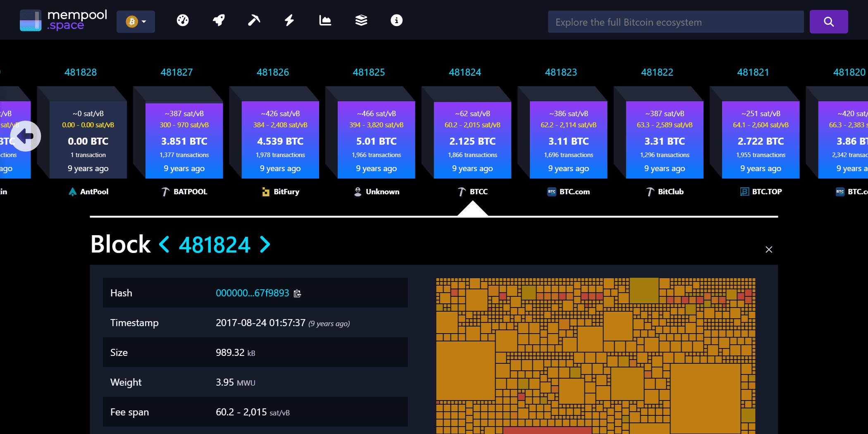
Task: Open the BTCC mining pool link
Action: click(473, 192)
